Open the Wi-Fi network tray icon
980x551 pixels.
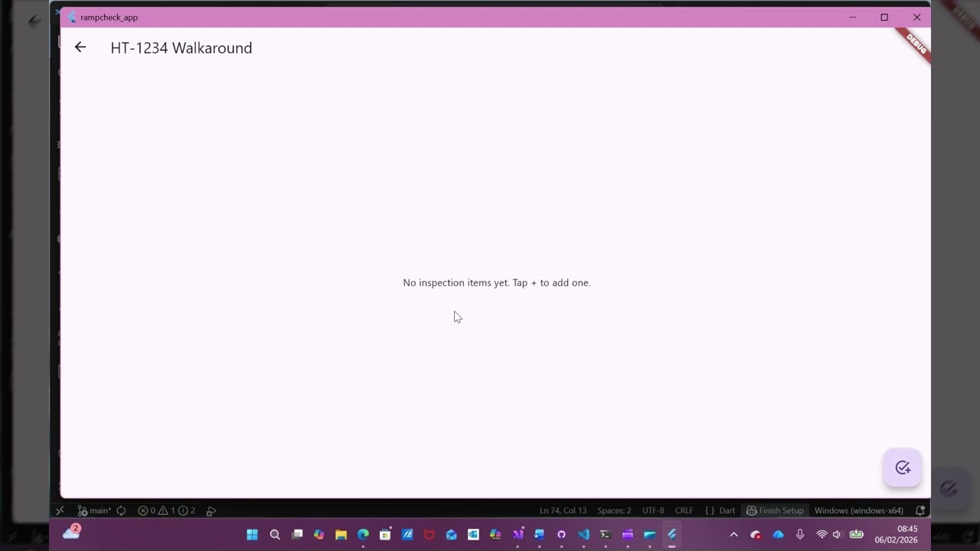coord(822,534)
